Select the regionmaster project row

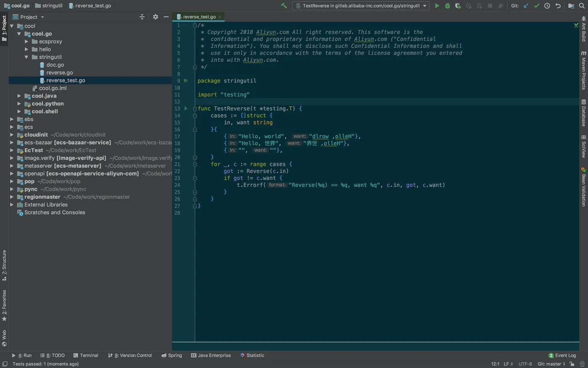click(90, 197)
